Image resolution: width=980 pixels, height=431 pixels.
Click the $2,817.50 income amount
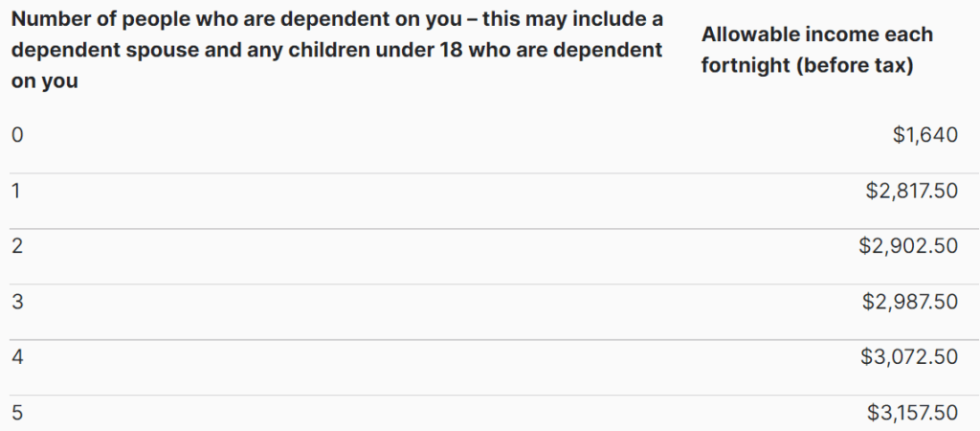tap(911, 191)
